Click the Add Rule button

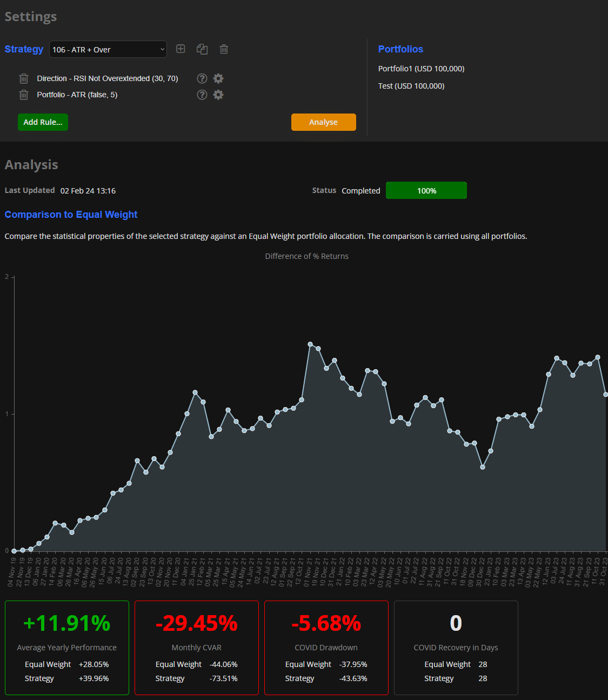click(x=43, y=122)
